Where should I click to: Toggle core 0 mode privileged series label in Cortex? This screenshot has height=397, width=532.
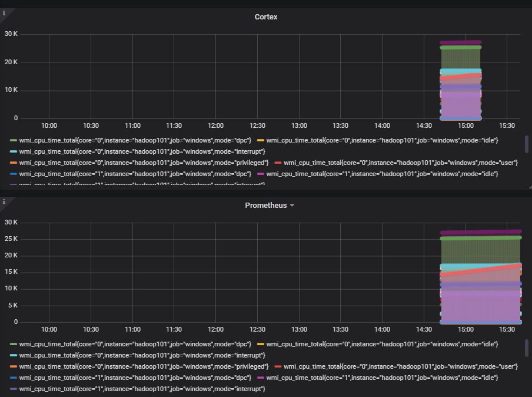click(x=144, y=163)
